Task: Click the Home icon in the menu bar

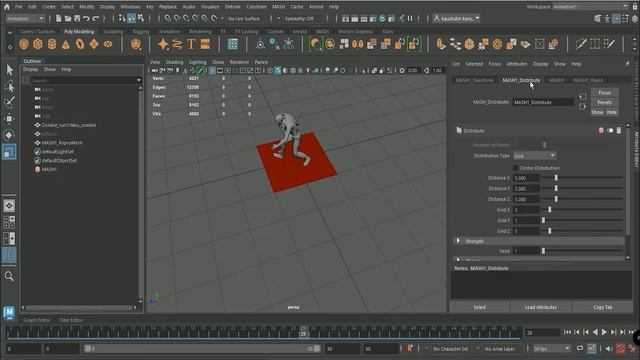Action: click(x=7, y=7)
